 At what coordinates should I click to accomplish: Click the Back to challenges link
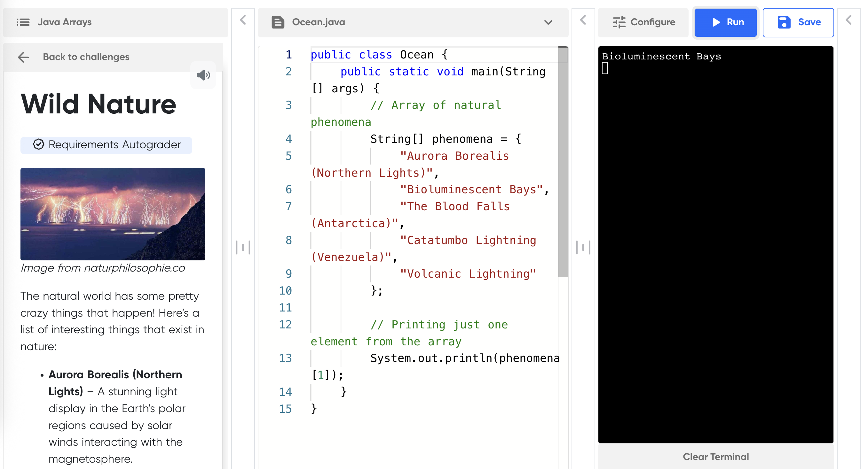[x=86, y=57]
